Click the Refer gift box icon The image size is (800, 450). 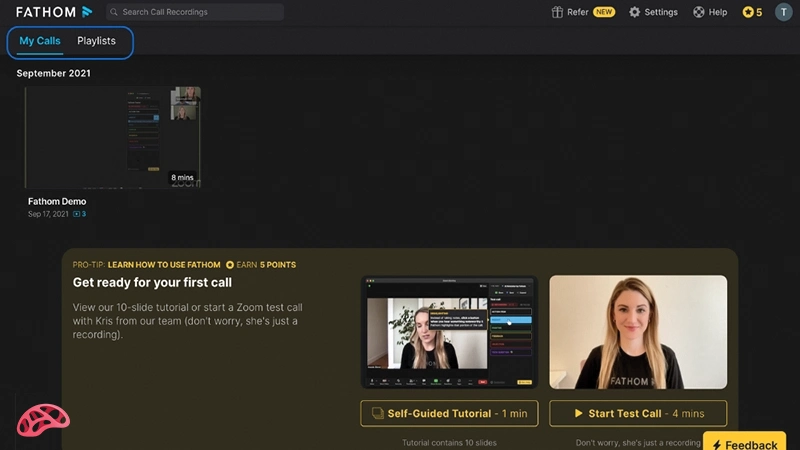tap(558, 12)
